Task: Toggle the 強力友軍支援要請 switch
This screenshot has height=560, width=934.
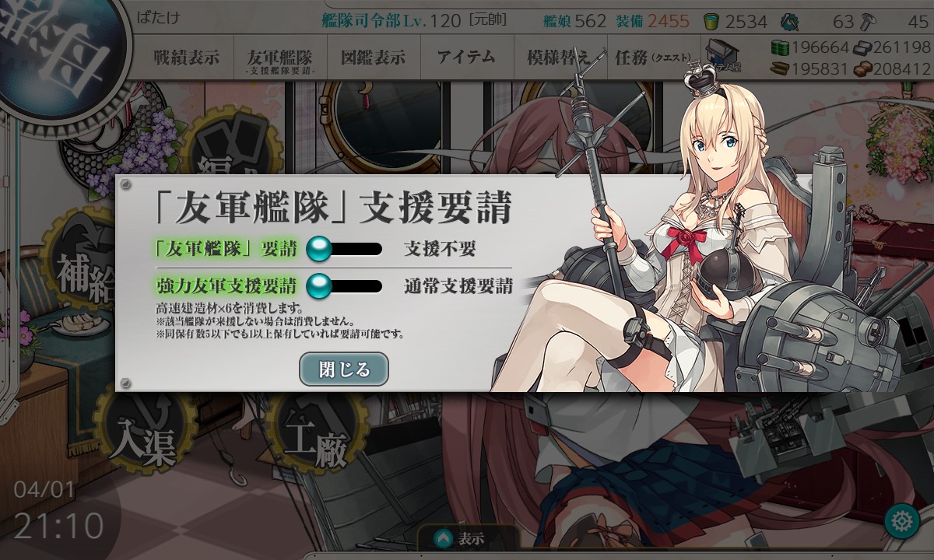Action: 344,285
